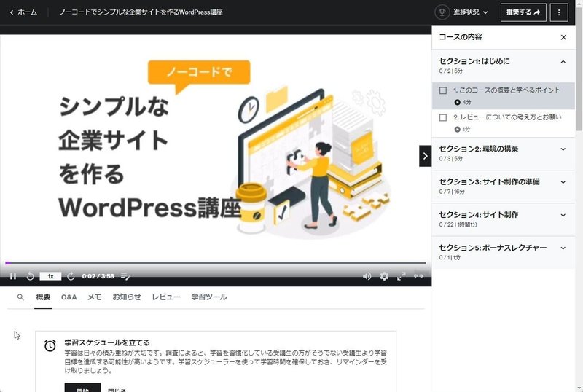Click the 0:02 / 3:58 time display
Screen dimensions: 583x392
[x=98, y=276]
